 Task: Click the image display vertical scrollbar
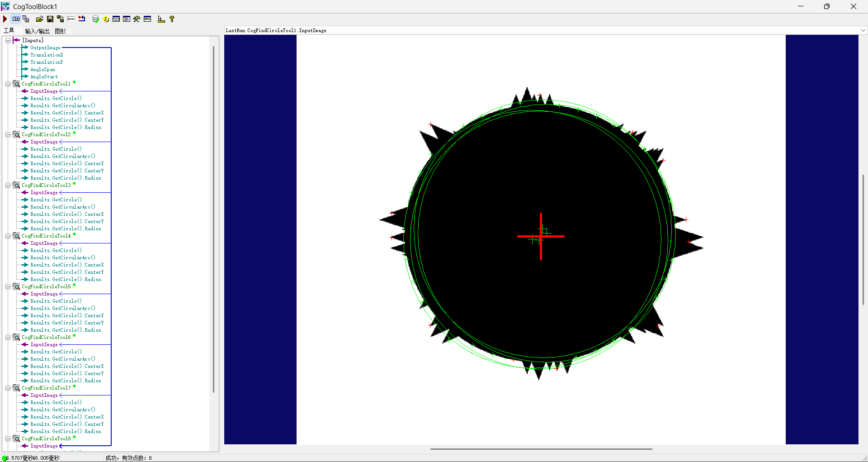pos(863,239)
